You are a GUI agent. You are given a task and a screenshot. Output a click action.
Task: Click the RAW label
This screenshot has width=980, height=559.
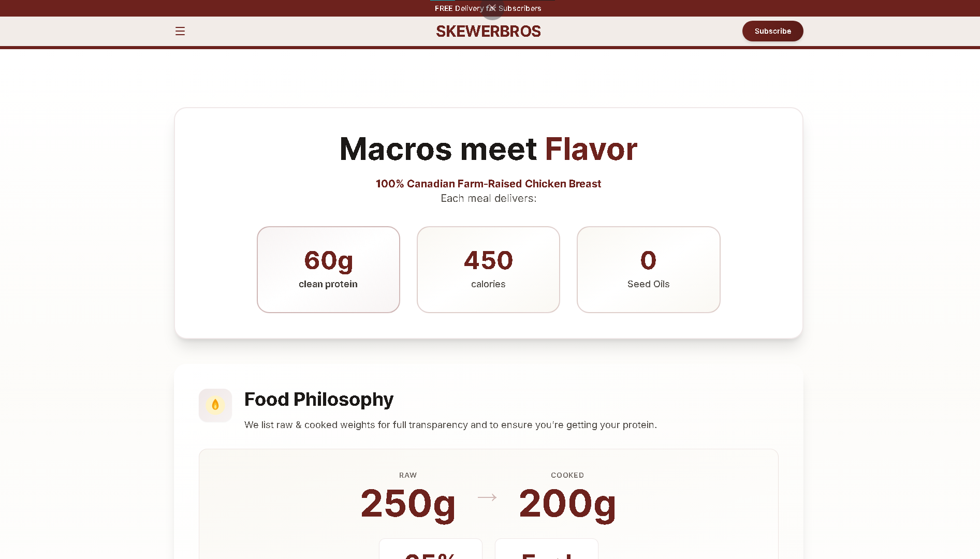[x=408, y=475]
